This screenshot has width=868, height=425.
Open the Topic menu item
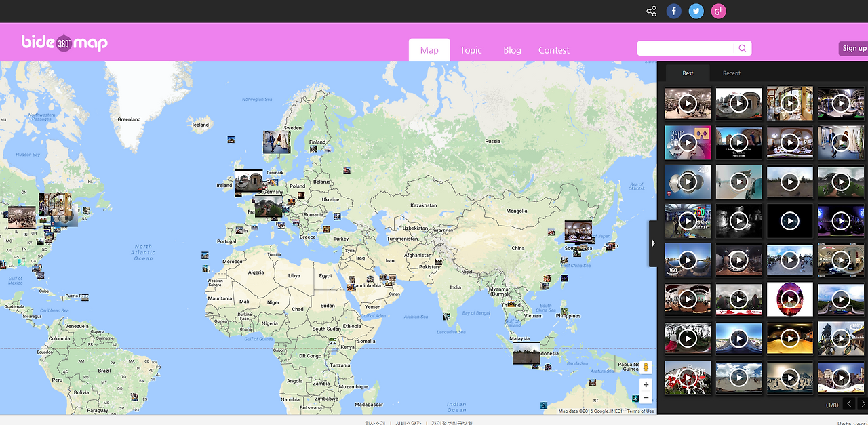click(471, 50)
